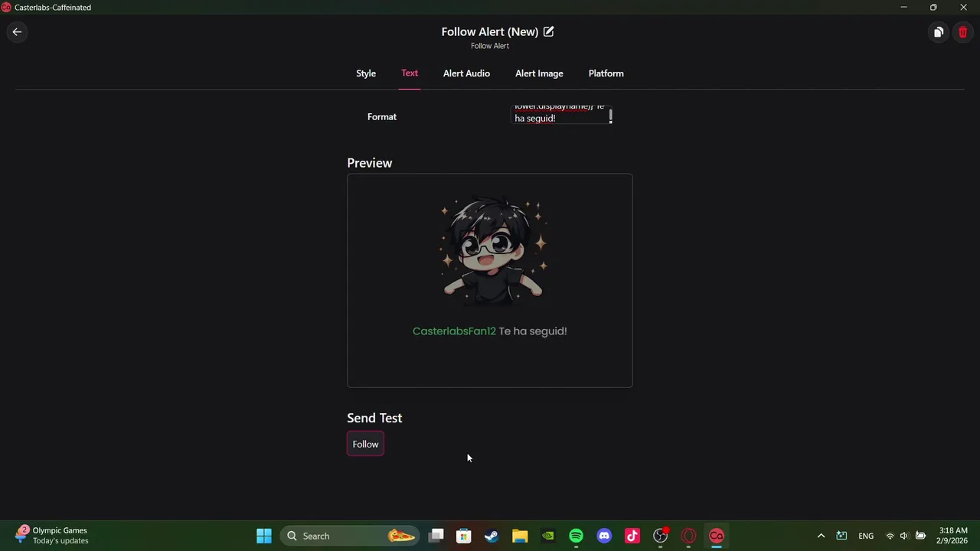This screenshot has width=980, height=551.
Task: Click the Send Test heading
Action: (374, 418)
